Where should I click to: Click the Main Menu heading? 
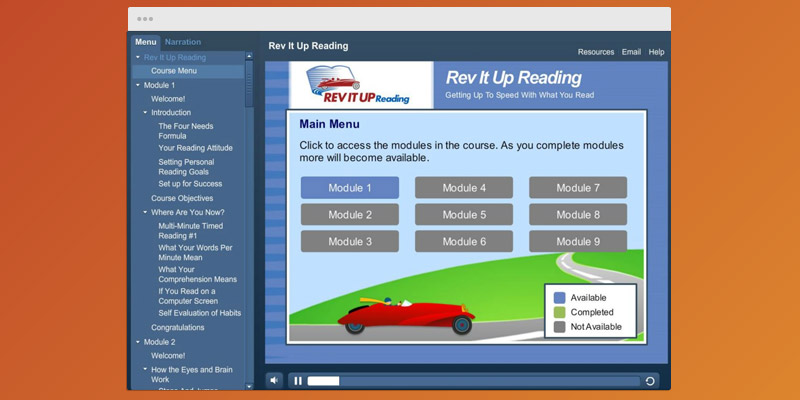(x=330, y=124)
